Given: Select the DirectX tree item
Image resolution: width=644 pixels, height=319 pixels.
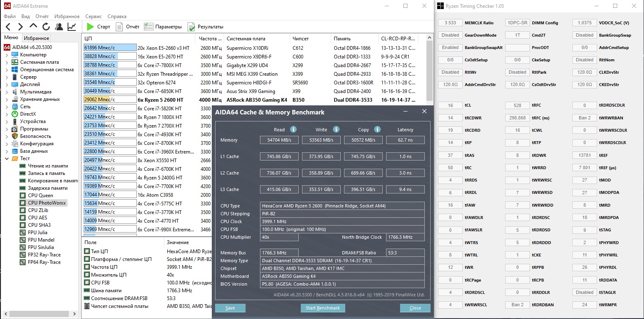Looking at the screenshot, I should [x=23, y=114].
